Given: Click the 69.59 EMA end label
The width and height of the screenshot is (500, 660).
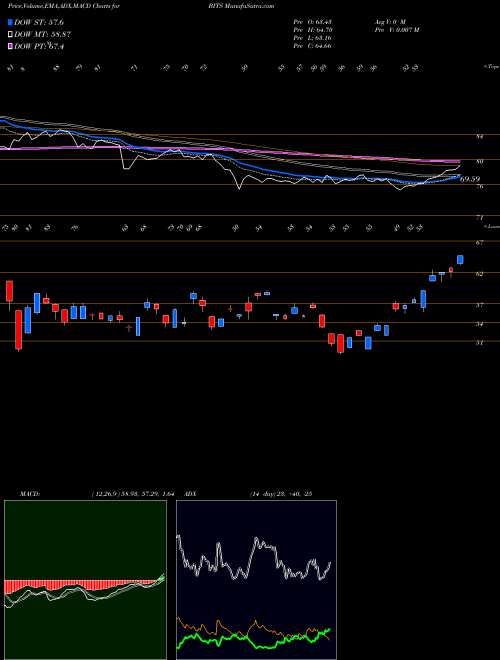Looking at the screenshot, I should tap(470, 179).
